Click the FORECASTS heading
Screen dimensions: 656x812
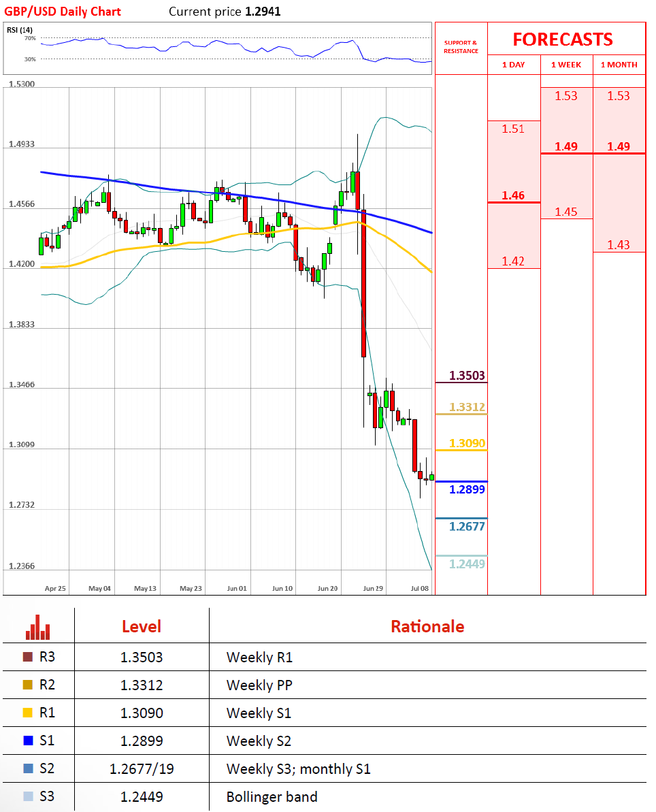pyautogui.click(x=563, y=39)
